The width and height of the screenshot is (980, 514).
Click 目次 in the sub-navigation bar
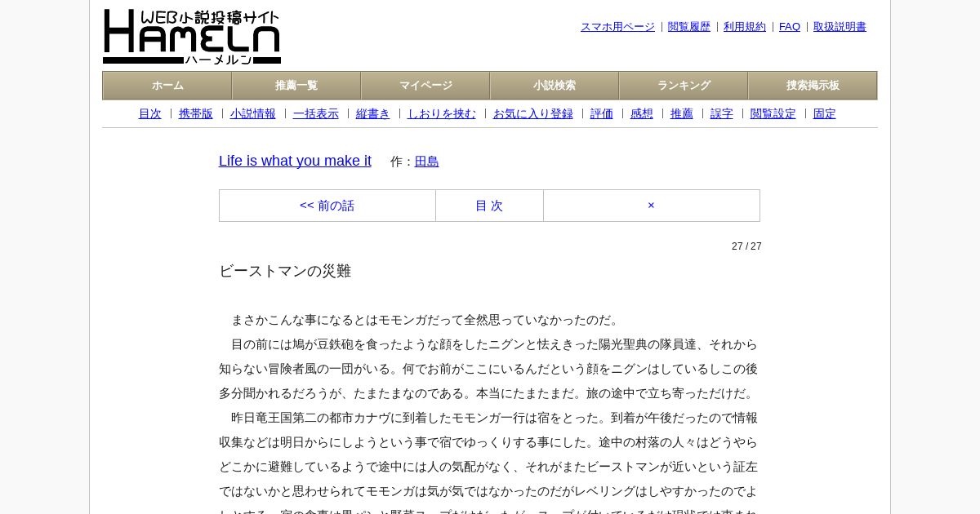click(x=150, y=114)
